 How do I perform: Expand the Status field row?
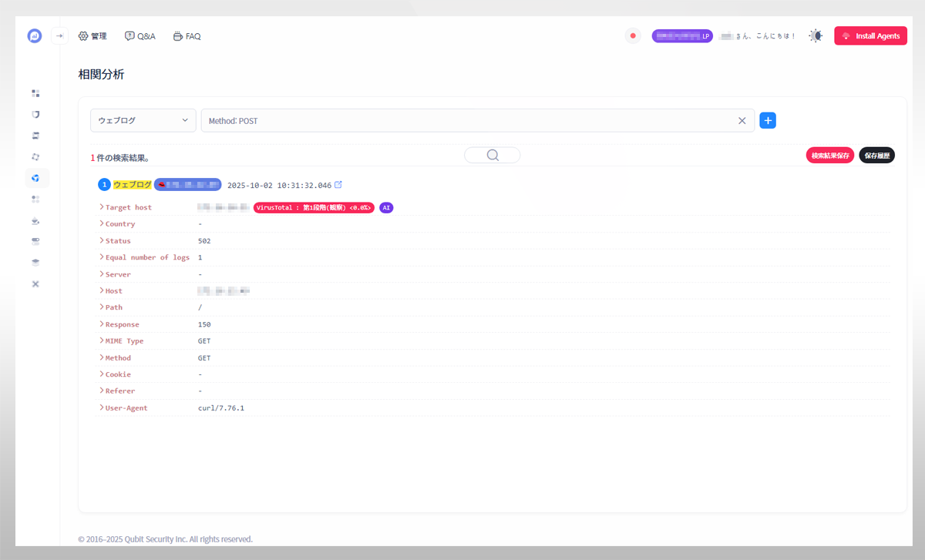[x=102, y=241]
